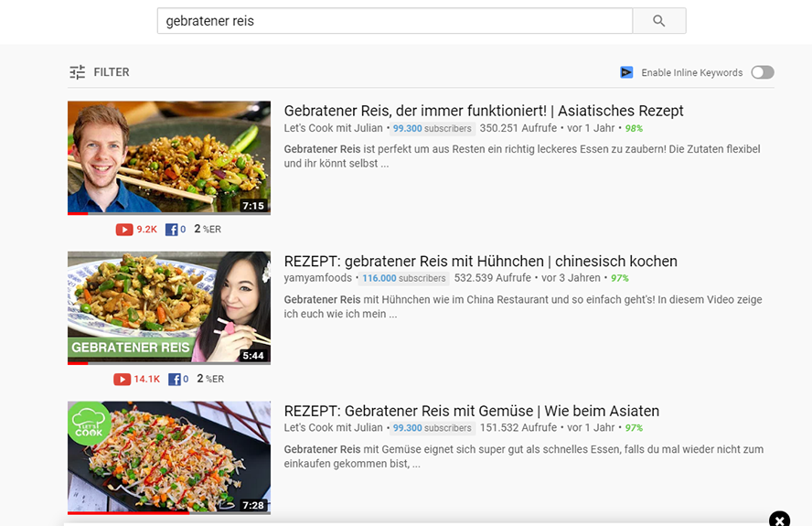The image size is (812, 526).
Task: Click the TubeBuddy icon beside Inline Keywords
Action: coord(626,72)
